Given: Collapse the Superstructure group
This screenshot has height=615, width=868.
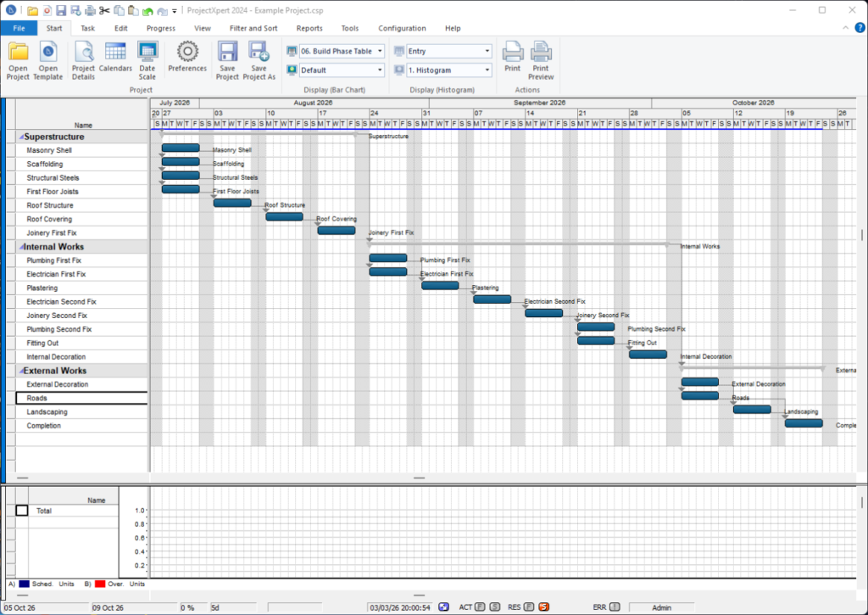Looking at the screenshot, I should (21, 137).
